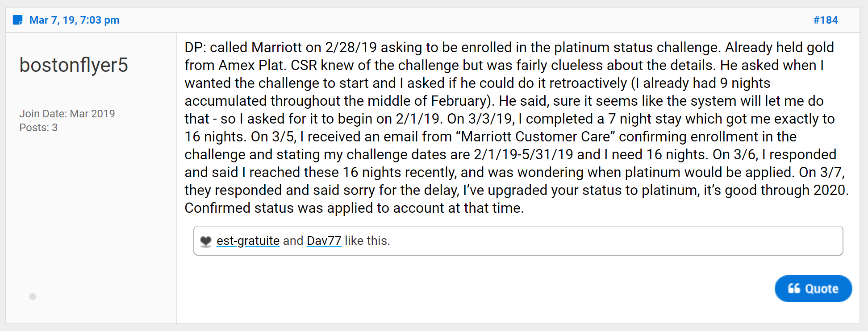Open permalink #184
Screen dimensions: 868x331
click(825, 20)
